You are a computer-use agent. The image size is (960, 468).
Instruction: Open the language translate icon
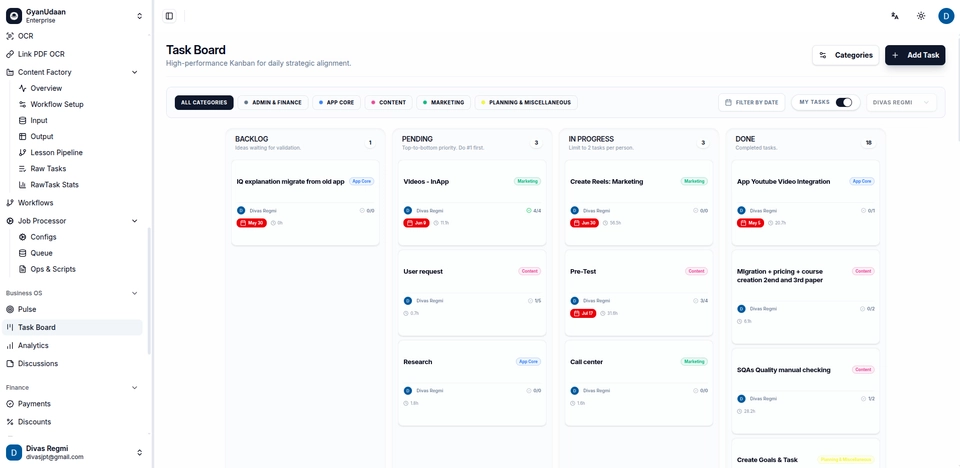[x=894, y=16]
